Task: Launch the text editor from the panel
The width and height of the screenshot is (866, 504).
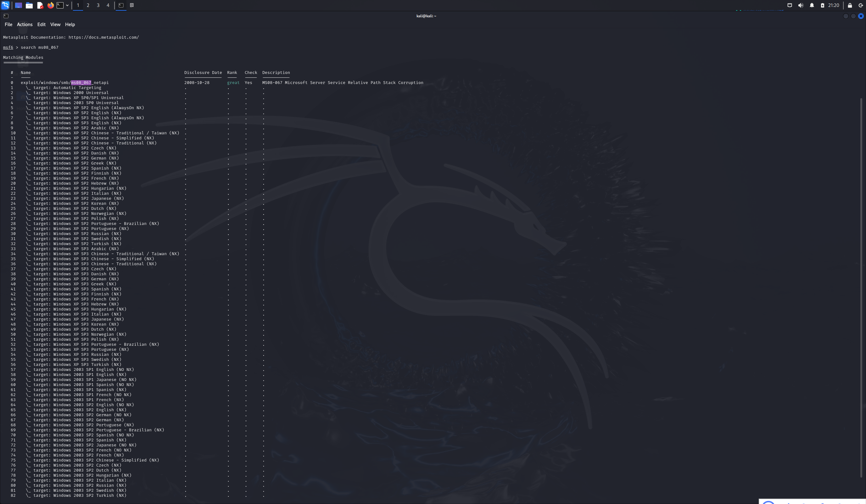Action: tap(40, 5)
